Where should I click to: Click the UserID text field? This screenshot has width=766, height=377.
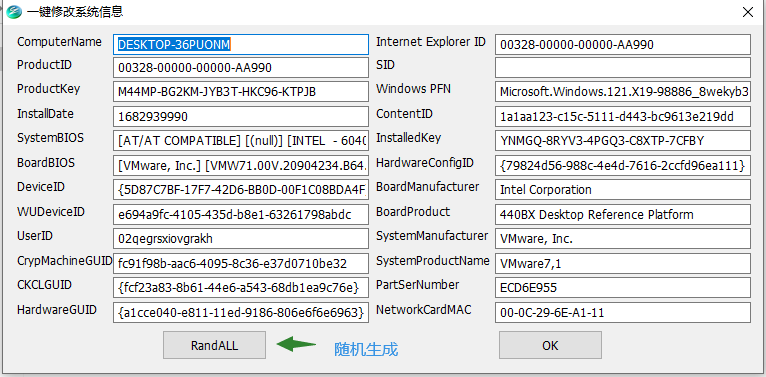(241, 239)
